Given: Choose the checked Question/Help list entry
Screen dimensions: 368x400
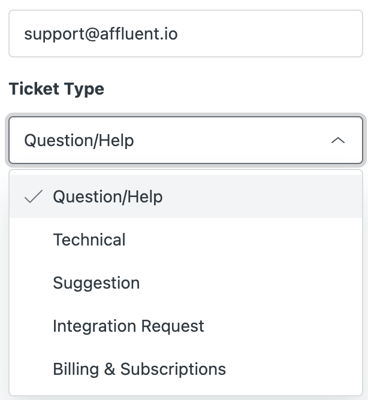Looking at the screenshot, I should pos(186,197).
